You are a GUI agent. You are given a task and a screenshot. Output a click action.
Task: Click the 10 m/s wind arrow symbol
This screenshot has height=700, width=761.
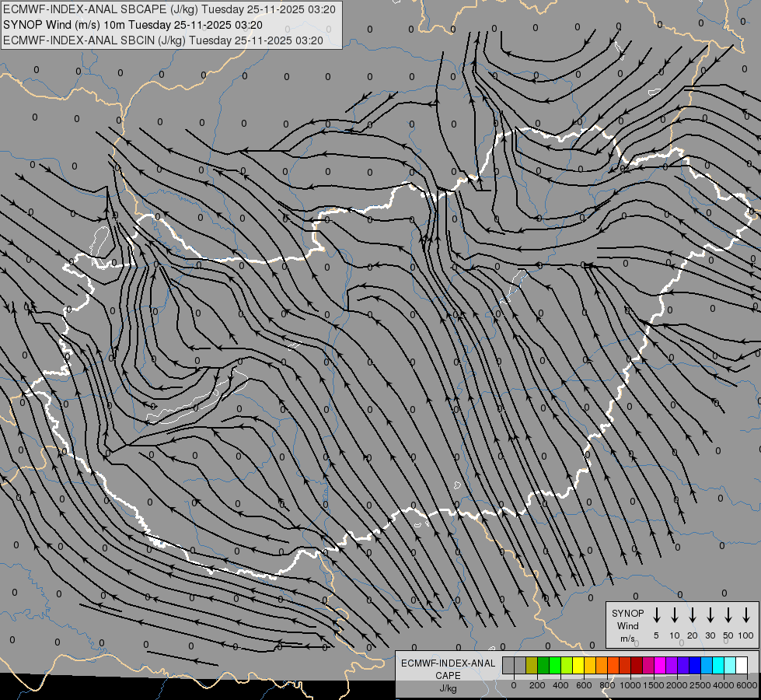674,614
